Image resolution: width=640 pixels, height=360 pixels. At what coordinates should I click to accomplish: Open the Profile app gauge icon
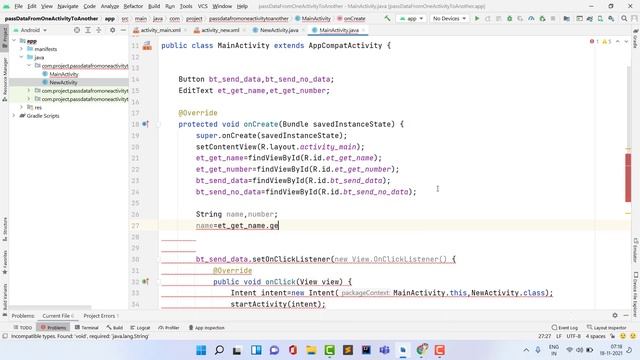click(531, 18)
